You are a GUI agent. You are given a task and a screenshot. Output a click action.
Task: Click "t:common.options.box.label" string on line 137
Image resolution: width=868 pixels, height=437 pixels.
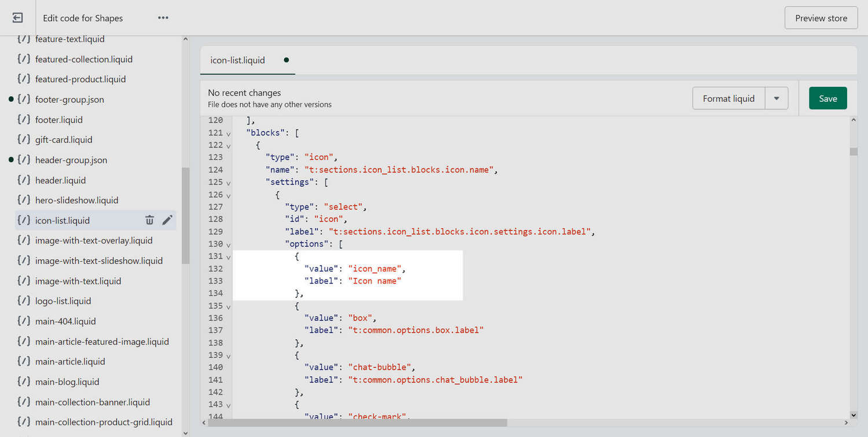point(415,330)
